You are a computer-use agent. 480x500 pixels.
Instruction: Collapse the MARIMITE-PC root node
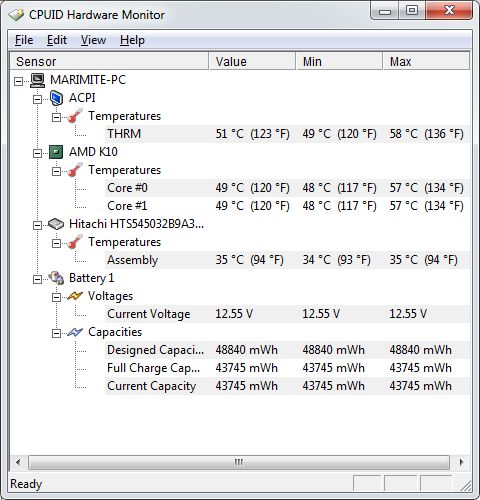pyautogui.click(x=19, y=81)
